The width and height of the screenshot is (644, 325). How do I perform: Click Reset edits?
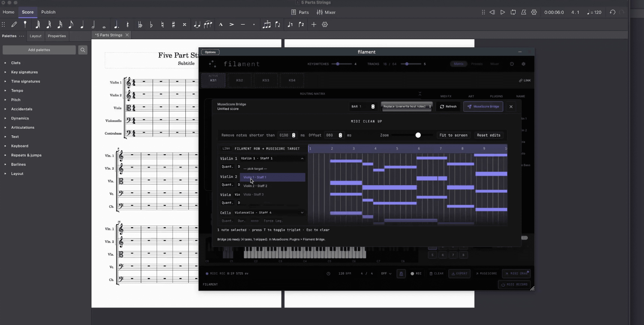coord(488,135)
